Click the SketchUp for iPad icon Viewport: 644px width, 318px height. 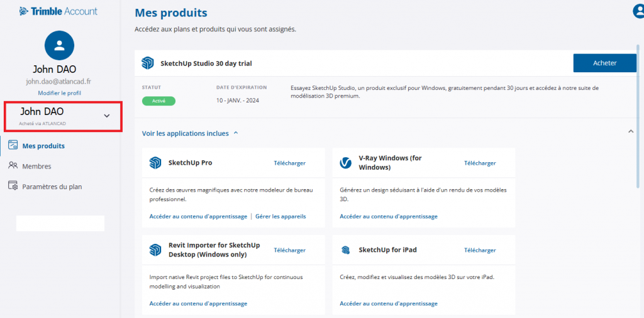346,250
